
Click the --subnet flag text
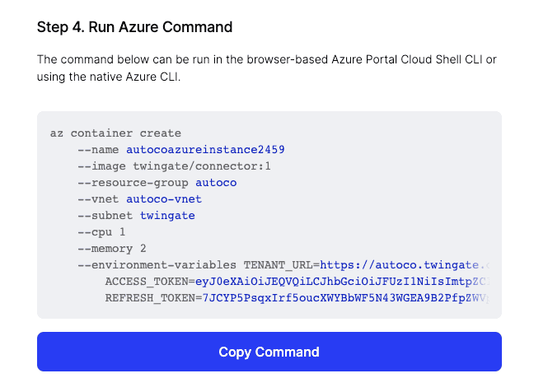[x=105, y=216]
